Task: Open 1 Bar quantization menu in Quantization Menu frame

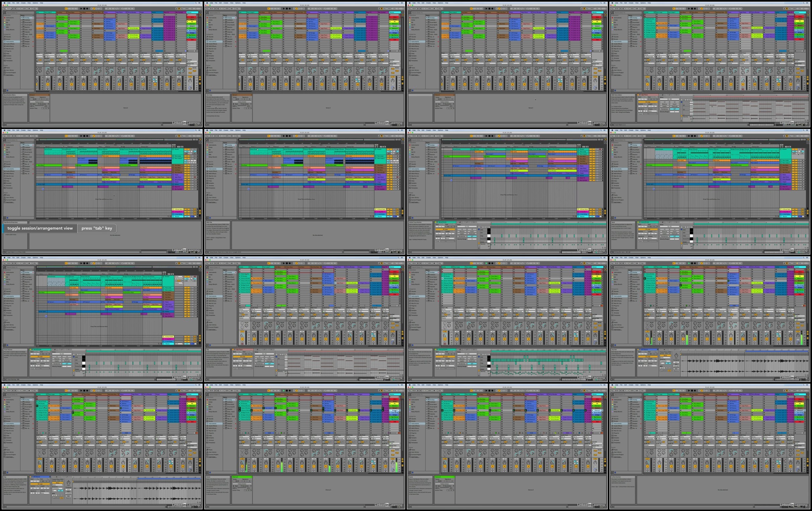Action: 35,8
